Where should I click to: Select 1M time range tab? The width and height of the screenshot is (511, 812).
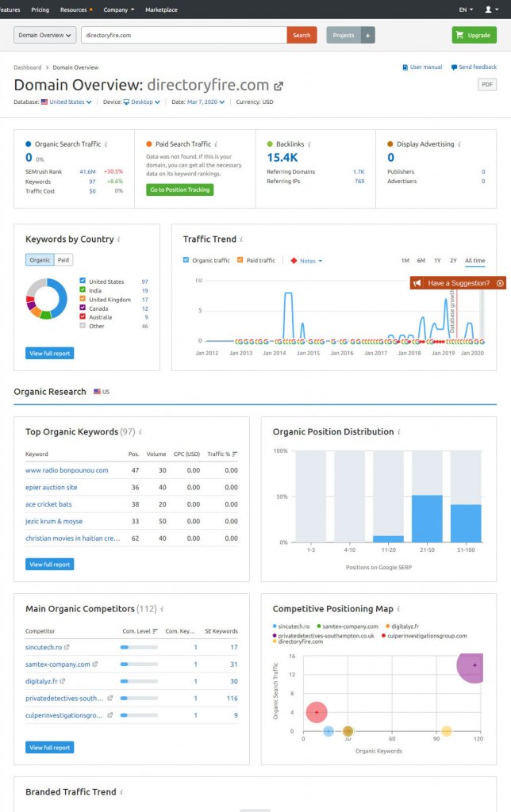click(x=405, y=260)
